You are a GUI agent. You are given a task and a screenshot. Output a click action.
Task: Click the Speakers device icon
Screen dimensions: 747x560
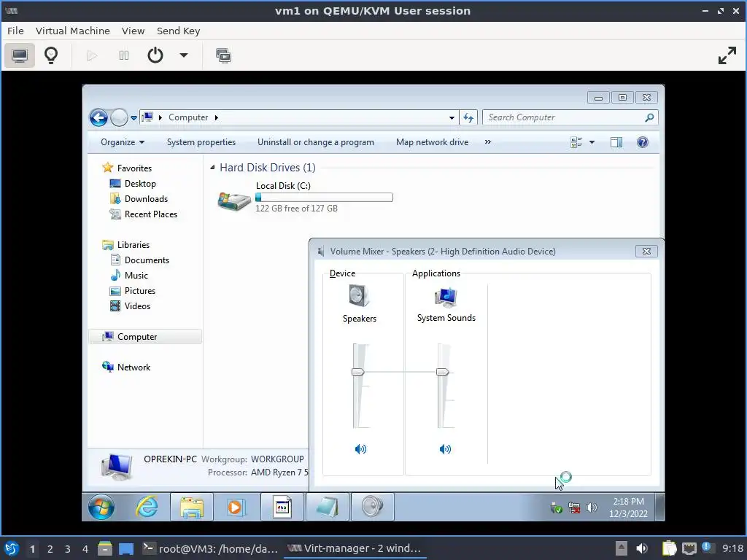tap(359, 296)
